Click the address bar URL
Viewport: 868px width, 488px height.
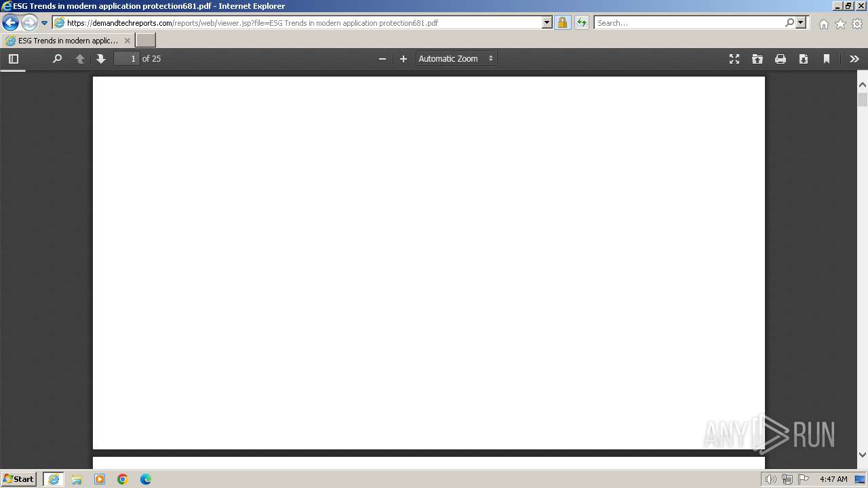pyautogui.click(x=252, y=23)
